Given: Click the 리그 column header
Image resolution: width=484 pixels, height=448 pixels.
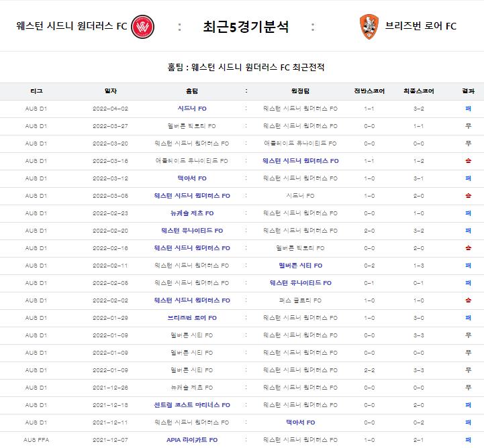Looking at the screenshot, I should click(36, 91).
